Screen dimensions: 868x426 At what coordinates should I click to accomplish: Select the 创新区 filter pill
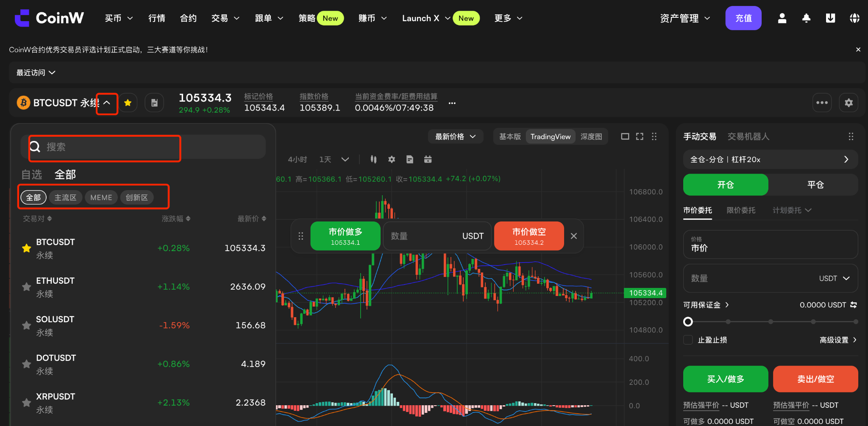pyautogui.click(x=136, y=197)
